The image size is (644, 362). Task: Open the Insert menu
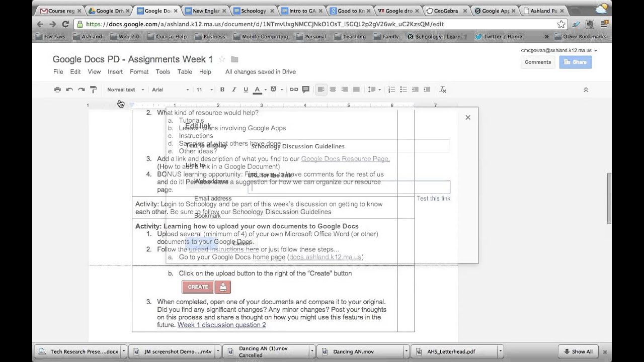[x=115, y=72]
